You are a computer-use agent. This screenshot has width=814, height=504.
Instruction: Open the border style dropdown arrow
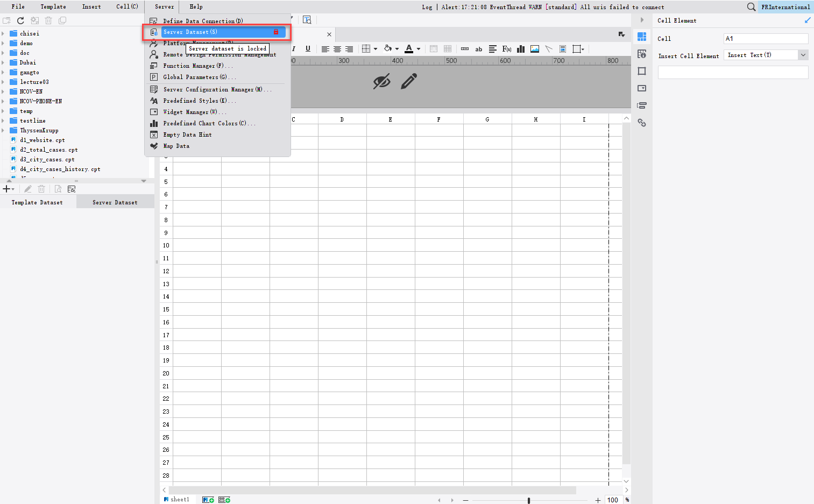[375, 49]
